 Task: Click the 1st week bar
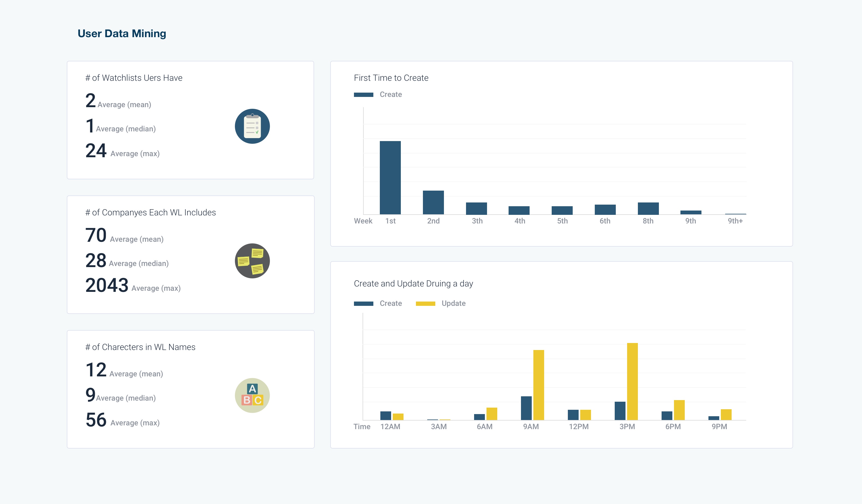pos(390,178)
